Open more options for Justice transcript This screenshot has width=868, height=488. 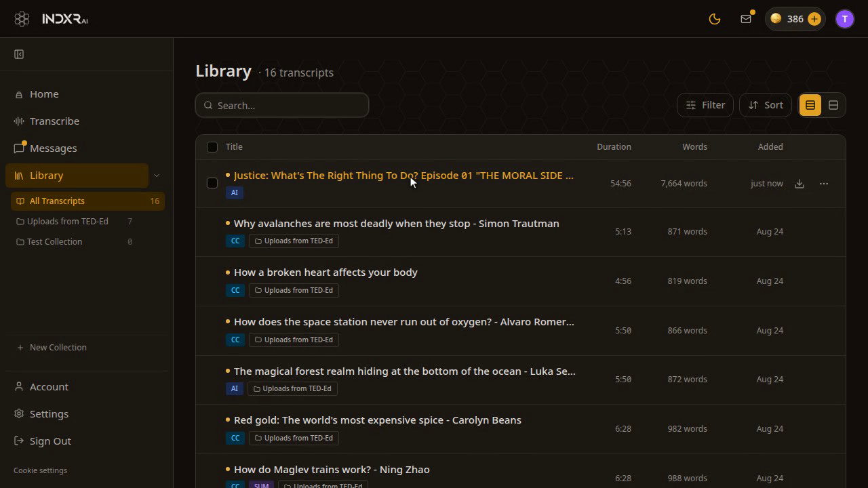point(824,184)
